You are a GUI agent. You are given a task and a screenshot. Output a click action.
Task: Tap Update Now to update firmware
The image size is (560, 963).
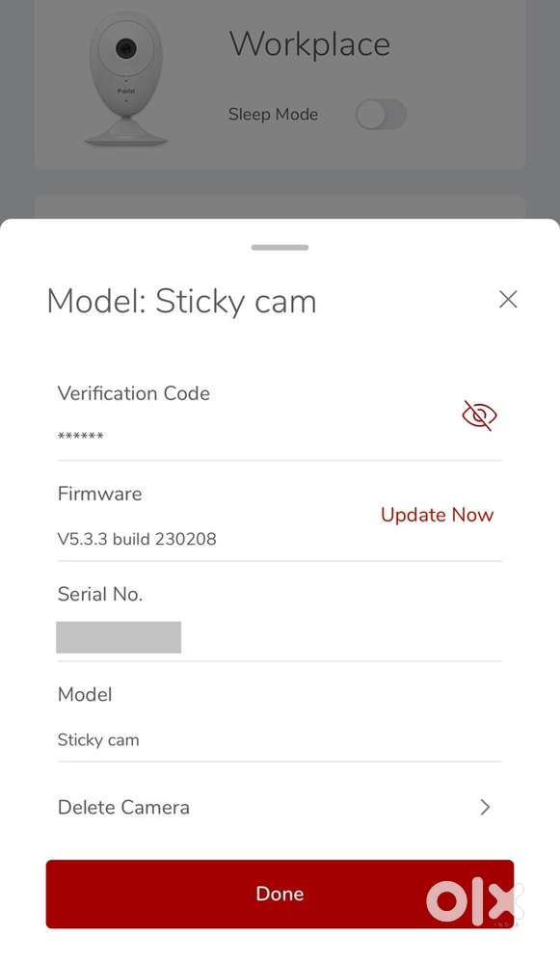click(x=437, y=515)
